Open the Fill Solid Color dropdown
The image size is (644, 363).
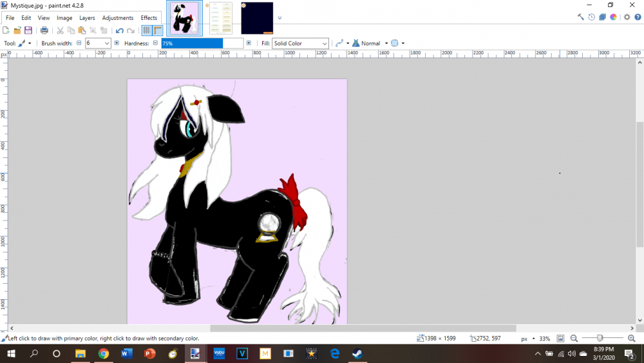[x=300, y=43]
